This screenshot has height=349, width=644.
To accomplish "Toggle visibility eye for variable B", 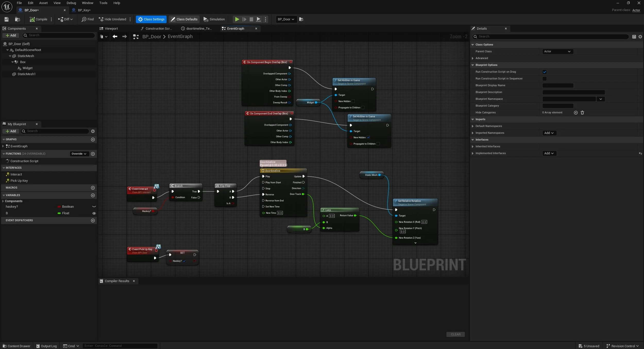I will 94,213.
